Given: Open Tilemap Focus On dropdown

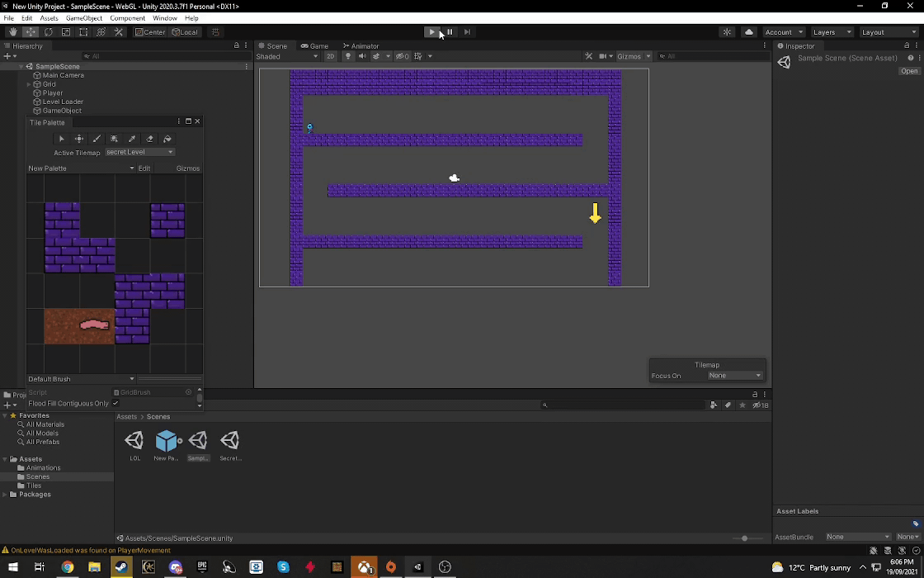Looking at the screenshot, I should pos(735,376).
